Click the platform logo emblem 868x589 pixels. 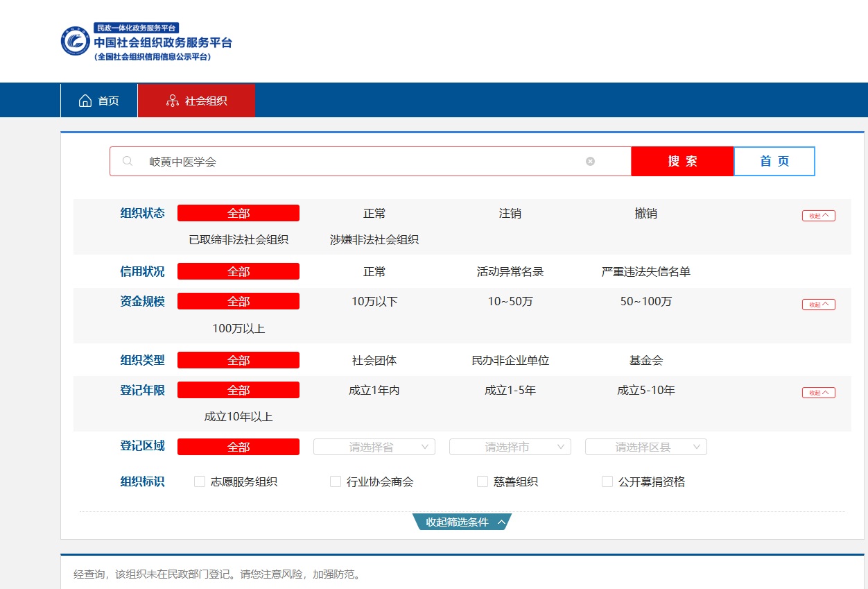[76, 41]
